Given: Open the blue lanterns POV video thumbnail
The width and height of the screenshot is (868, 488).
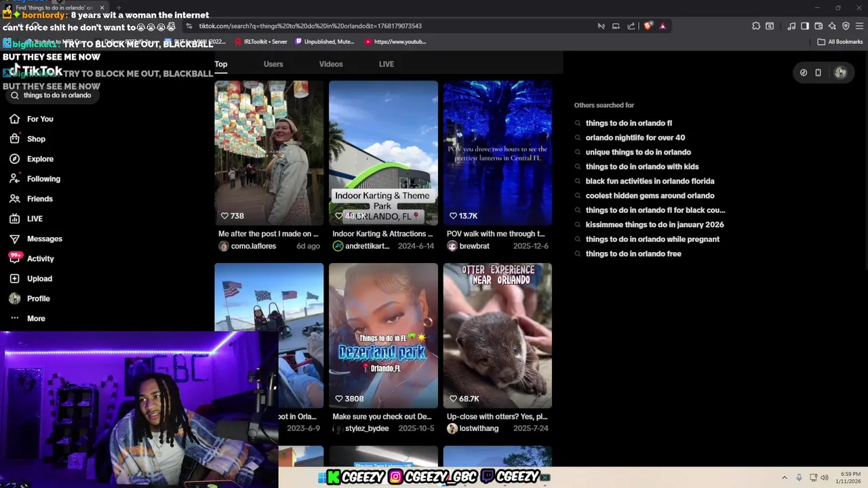Looking at the screenshot, I should pyautogui.click(x=498, y=153).
